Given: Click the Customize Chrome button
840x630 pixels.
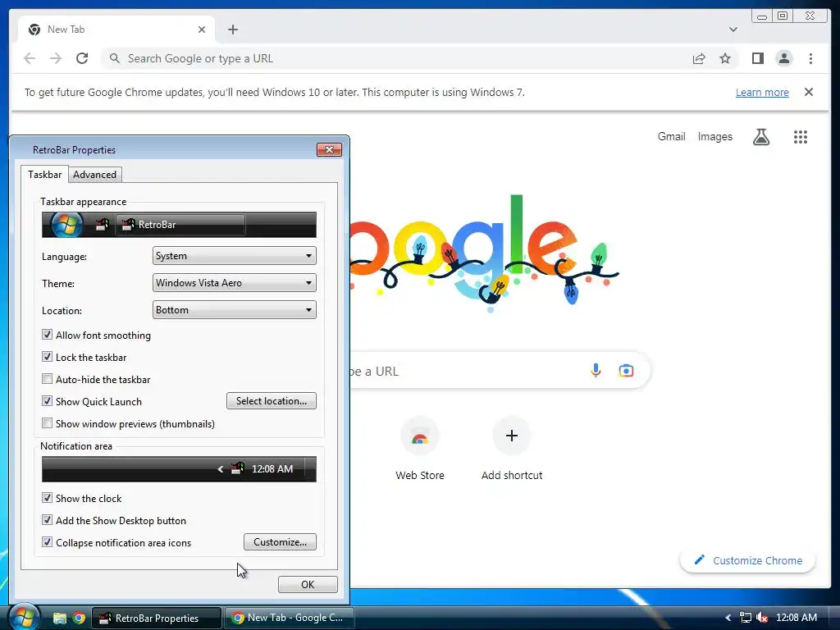Looking at the screenshot, I should click(748, 560).
